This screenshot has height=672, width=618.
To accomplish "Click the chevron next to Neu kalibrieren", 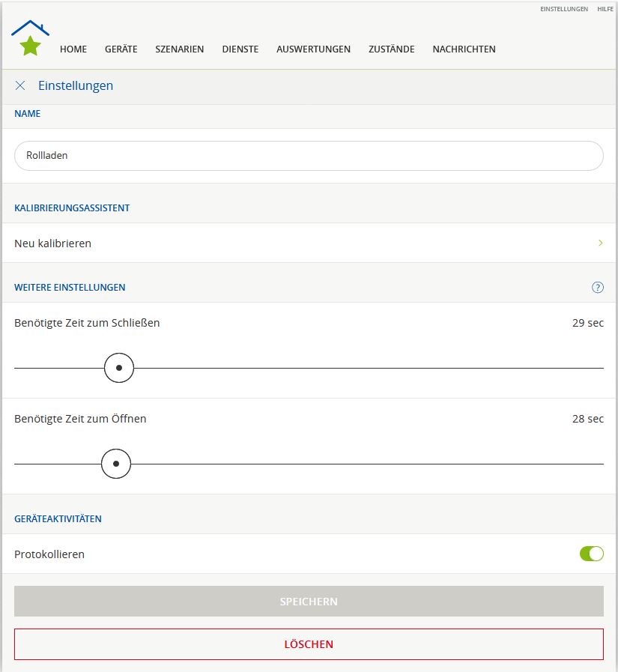I will (x=600, y=243).
